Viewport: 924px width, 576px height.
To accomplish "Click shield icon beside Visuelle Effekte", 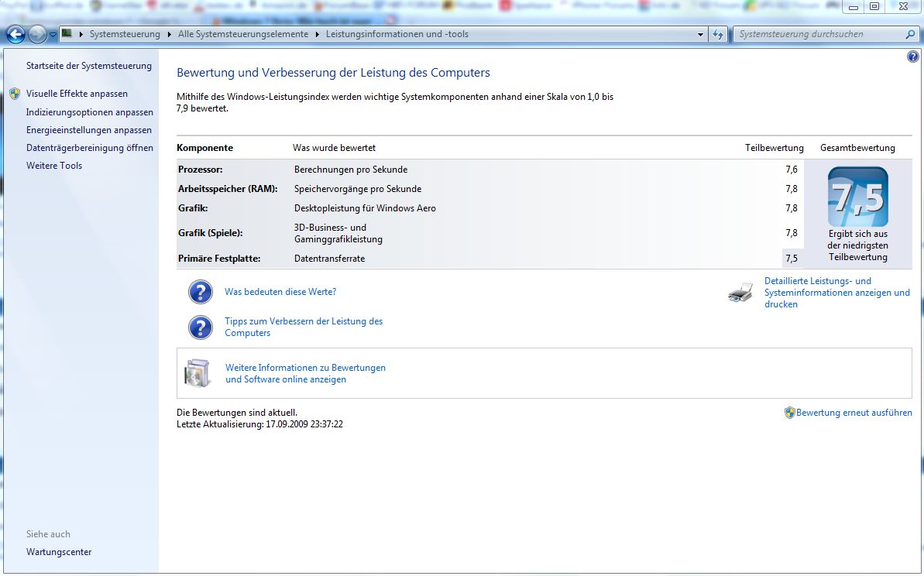I will (15, 94).
